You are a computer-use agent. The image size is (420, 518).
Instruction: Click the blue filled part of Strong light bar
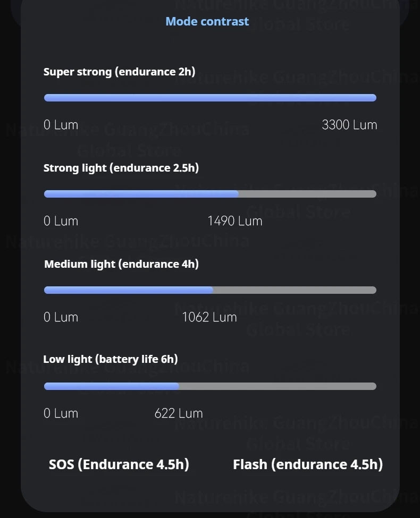pos(141,194)
